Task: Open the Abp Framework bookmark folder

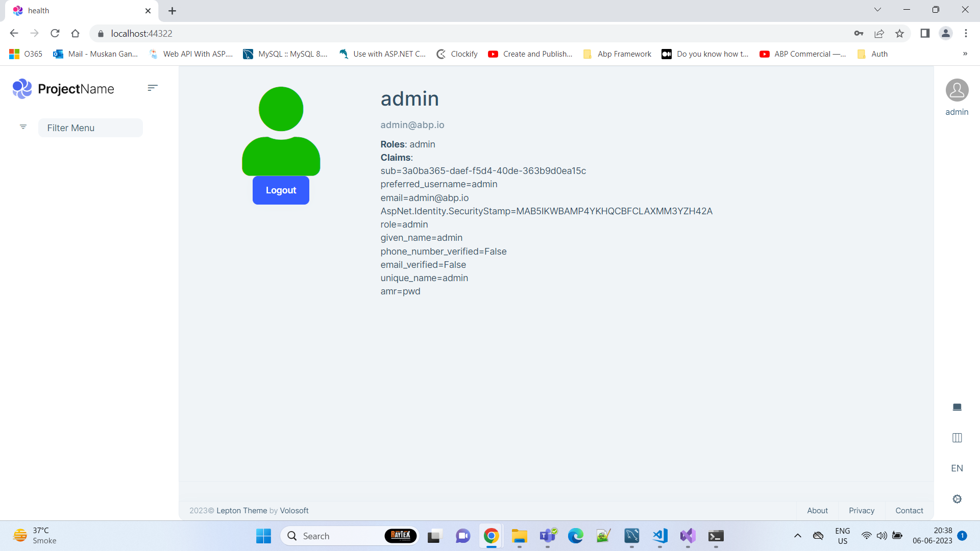Action: [617, 54]
